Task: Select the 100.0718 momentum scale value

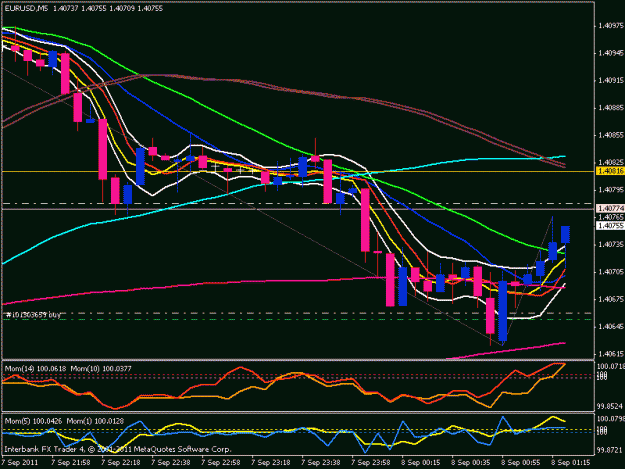Action: pos(611,366)
